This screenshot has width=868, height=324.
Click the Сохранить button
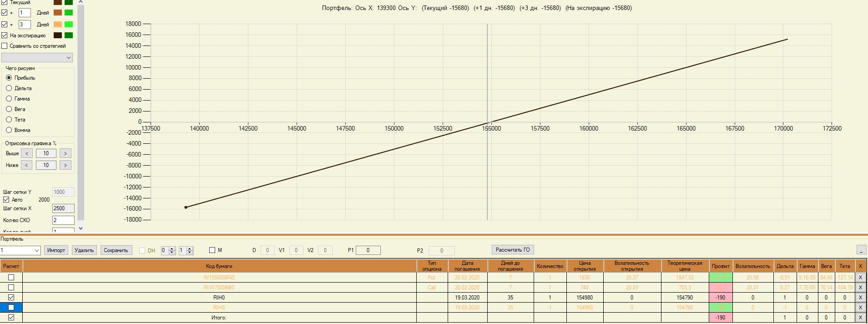[x=116, y=250]
